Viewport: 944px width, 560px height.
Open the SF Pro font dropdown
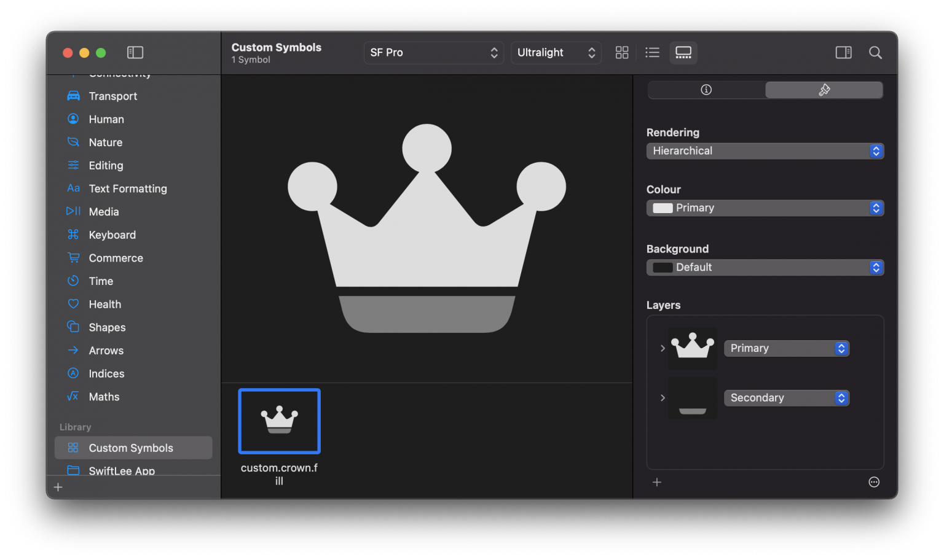(x=433, y=53)
